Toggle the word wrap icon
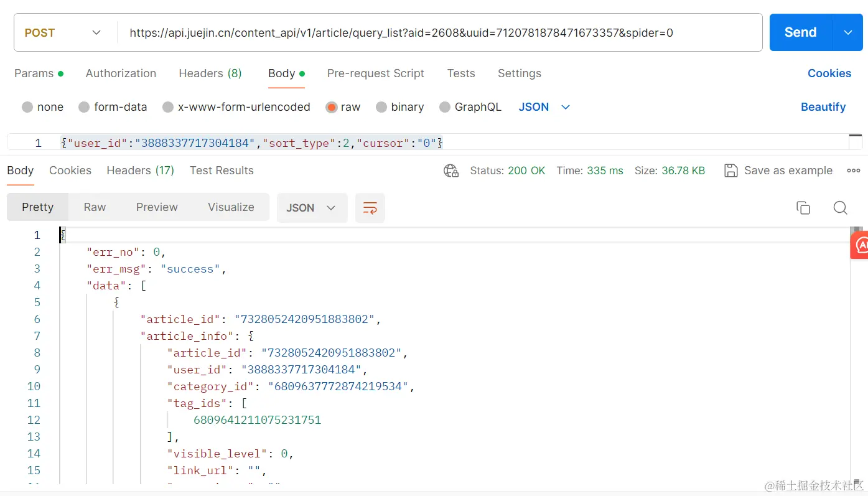Image resolution: width=868 pixels, height=496 pixels. pos(370,208)
